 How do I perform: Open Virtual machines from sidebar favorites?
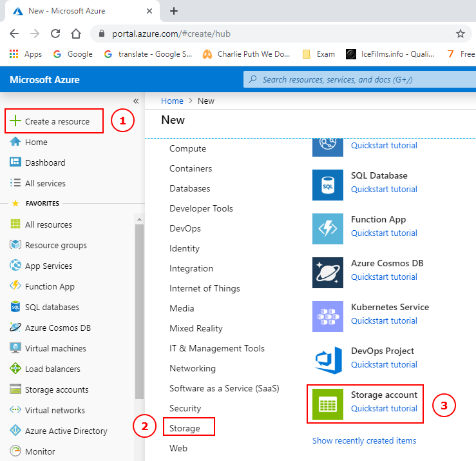pyautogui.click(x=55, y=348)
